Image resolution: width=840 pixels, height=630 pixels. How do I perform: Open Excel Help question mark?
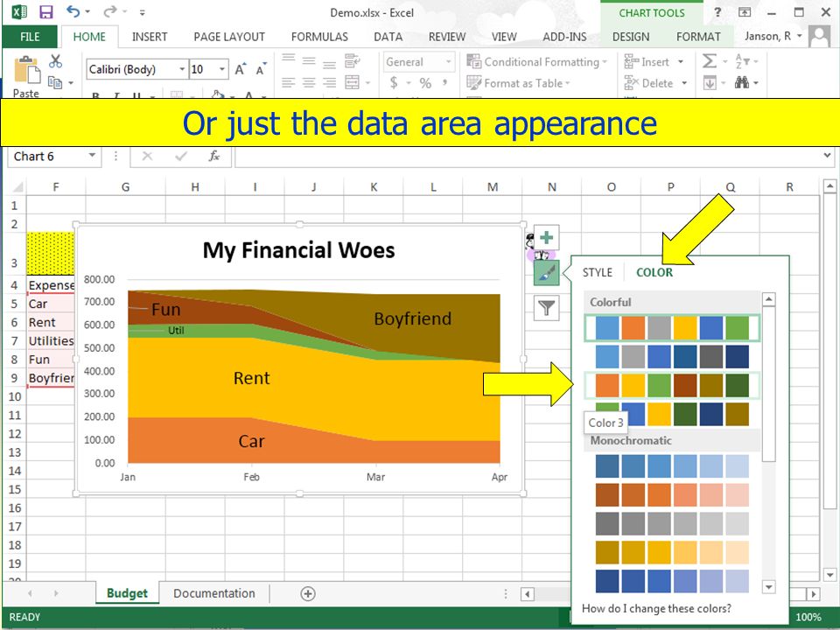tap(717, 11)
